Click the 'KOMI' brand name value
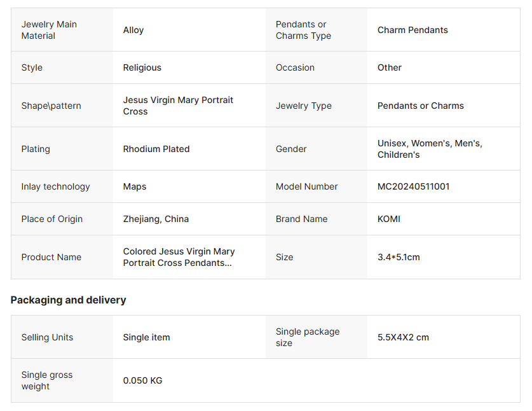This screenshot has height=411, width=532. [x=389, y=219]
